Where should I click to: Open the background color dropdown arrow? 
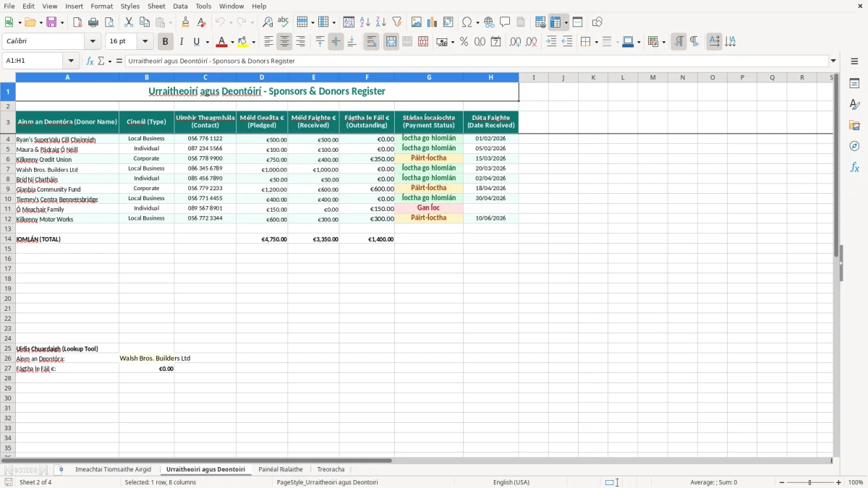253,42
